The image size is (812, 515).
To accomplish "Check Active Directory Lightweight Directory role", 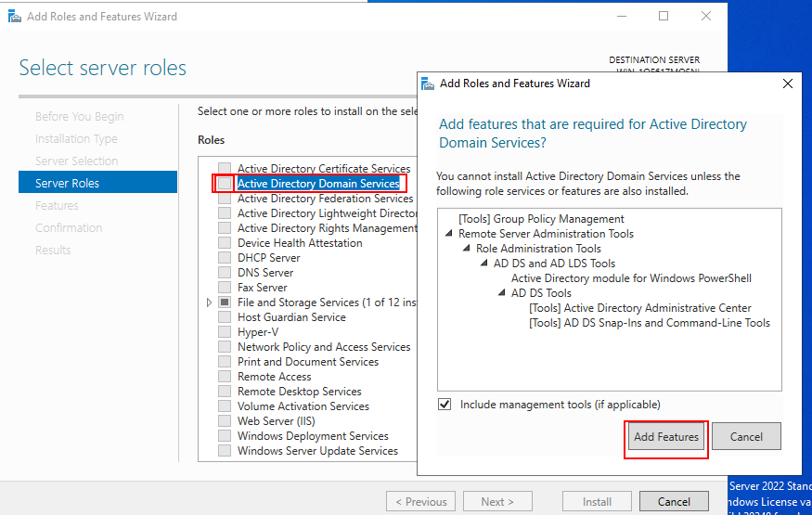I will tap(225, 213).
